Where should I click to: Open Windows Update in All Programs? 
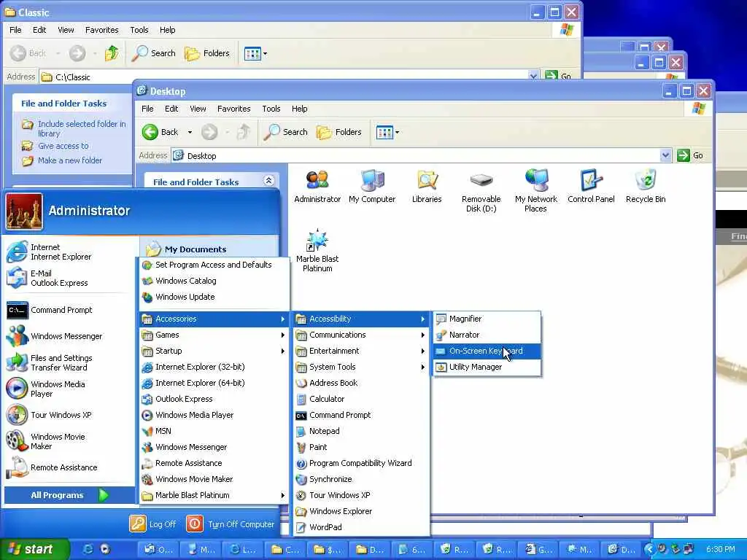(x=214, y=297)
